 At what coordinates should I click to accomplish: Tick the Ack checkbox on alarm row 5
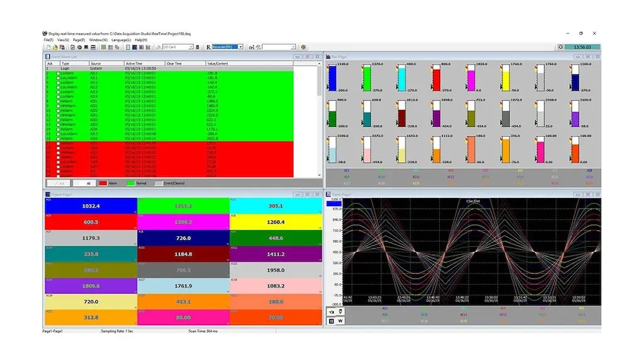tap(58, 87)
